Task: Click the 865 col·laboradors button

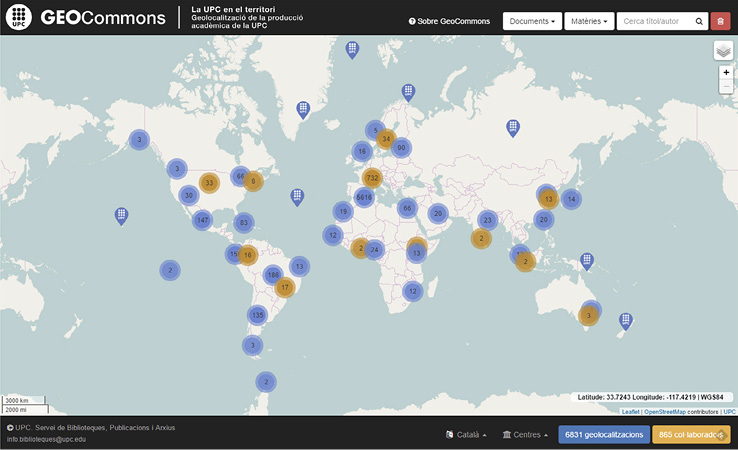Action: tap(691, 435)
